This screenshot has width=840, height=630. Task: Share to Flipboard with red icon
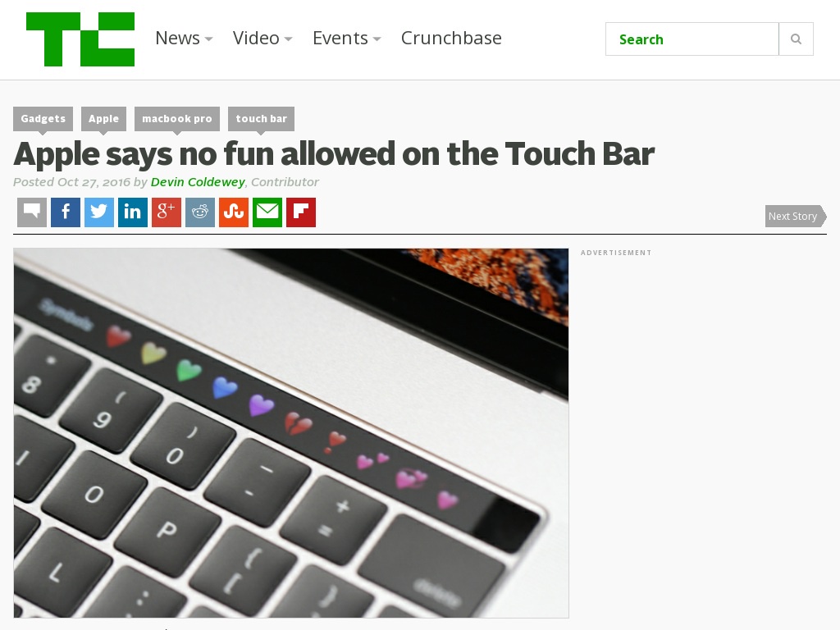(301, 212)
